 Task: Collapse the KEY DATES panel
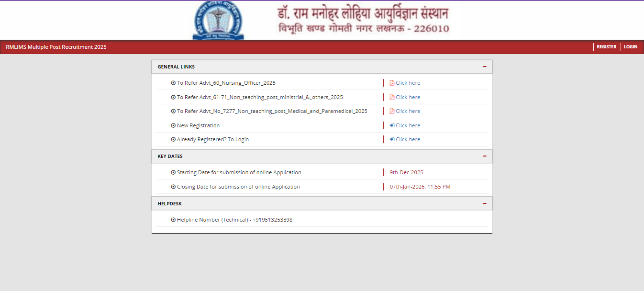(485, 156)
